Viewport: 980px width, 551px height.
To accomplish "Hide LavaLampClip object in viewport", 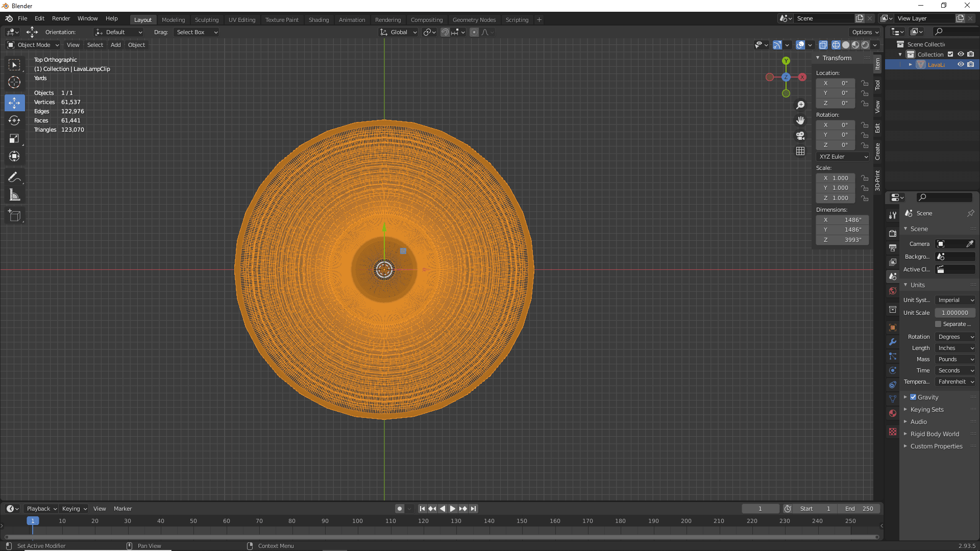I will tap(961, 64).
